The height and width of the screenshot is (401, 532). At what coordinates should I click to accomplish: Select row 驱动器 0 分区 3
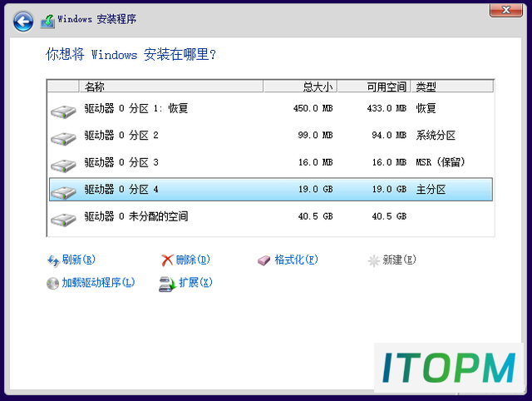pos(271,162)
